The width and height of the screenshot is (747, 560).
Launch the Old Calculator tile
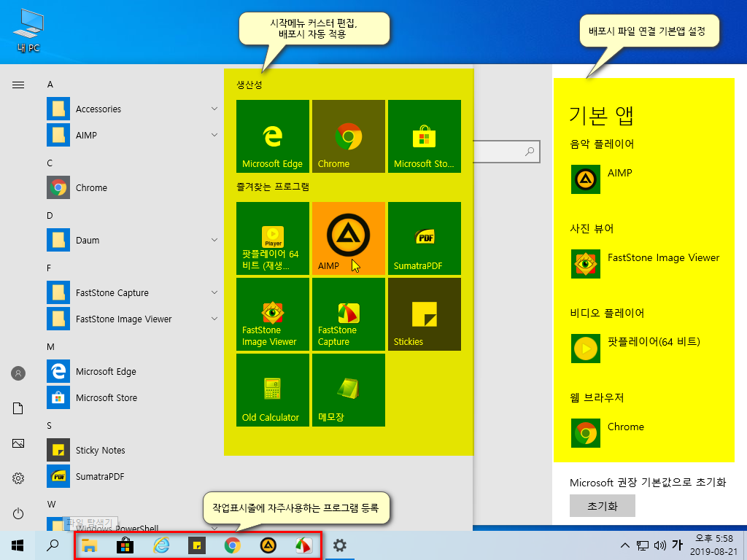(273, 390)
